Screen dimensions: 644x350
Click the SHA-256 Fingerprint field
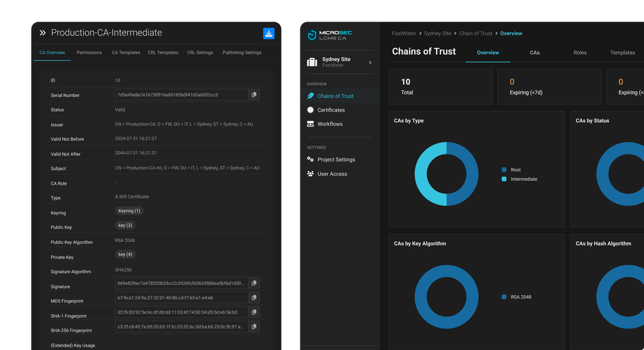(x=181, y=327)
